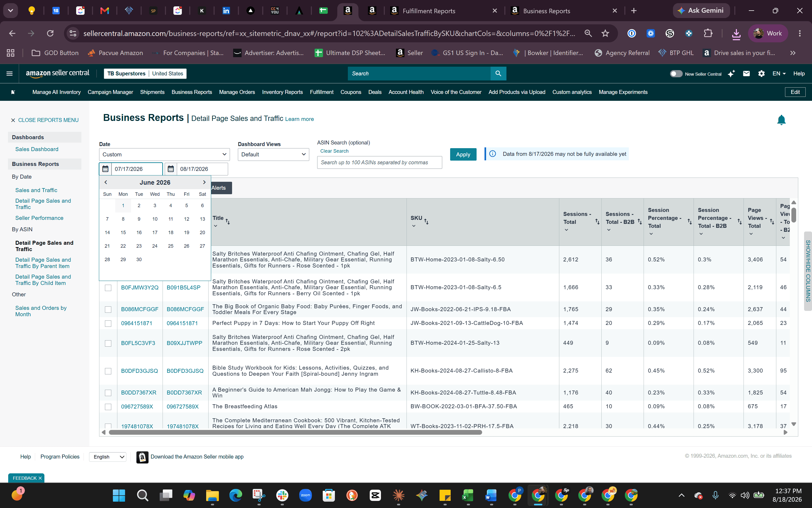Click the table horizontal scrollbar
Screen dimensions: 812x508
point(295,432)
